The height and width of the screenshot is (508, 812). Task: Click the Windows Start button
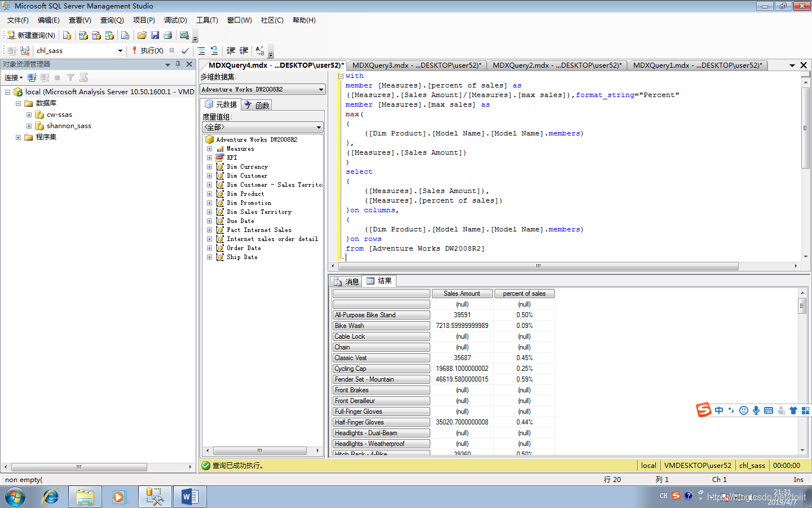click(15, 497)
